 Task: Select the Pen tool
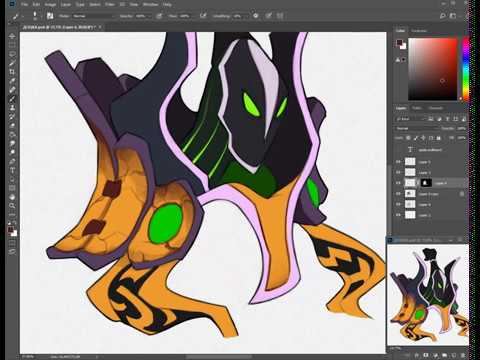point(12,162)
